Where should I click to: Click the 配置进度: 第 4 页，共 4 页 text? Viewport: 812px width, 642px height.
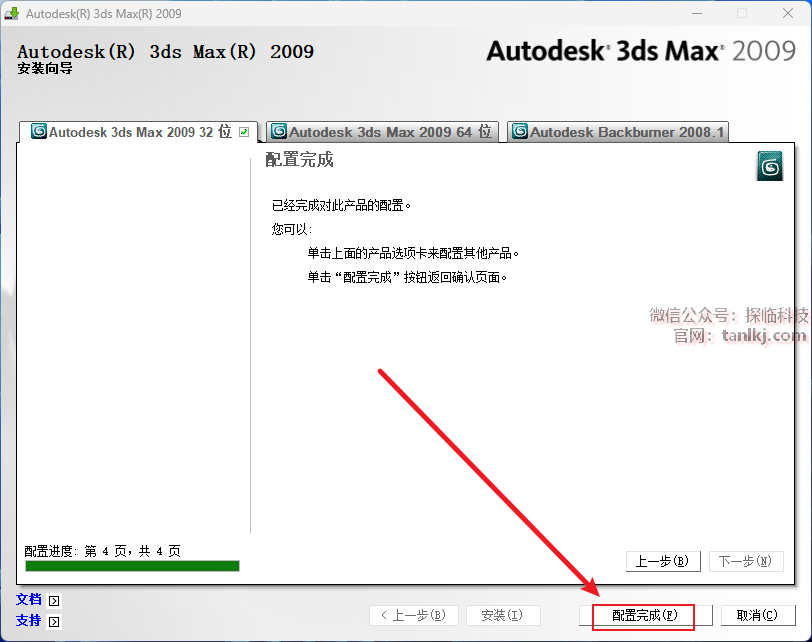(x=103, y=551)
